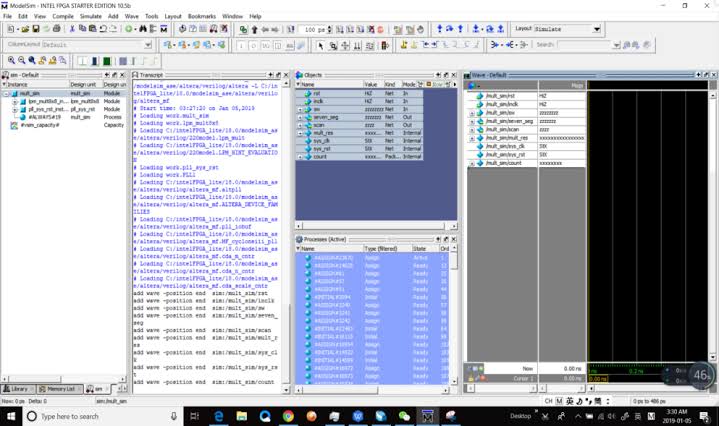The width and height of the screenshot is (719, 426).
Task: Select the rst signal in Objects panel
Action: 360,94
